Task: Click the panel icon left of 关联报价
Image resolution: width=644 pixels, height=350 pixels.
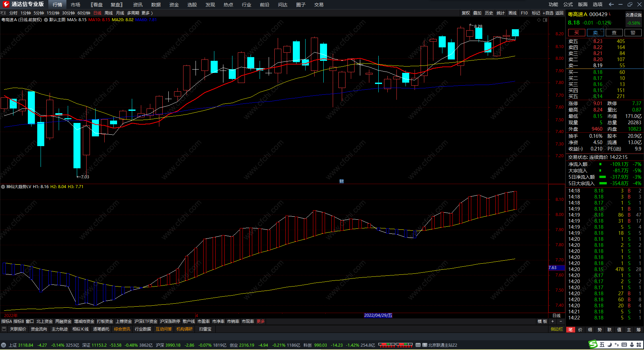Action: [x=4, y=329]
